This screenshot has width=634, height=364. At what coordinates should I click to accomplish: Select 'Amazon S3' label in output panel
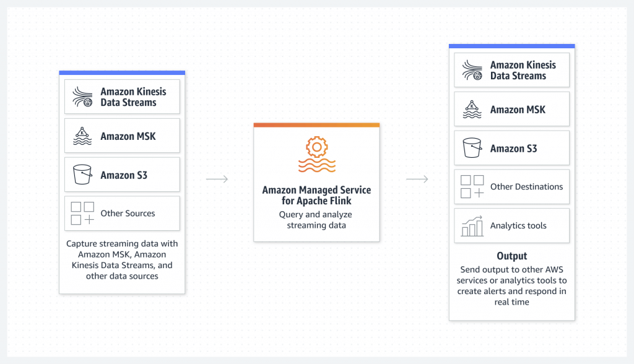pos(513,149)
